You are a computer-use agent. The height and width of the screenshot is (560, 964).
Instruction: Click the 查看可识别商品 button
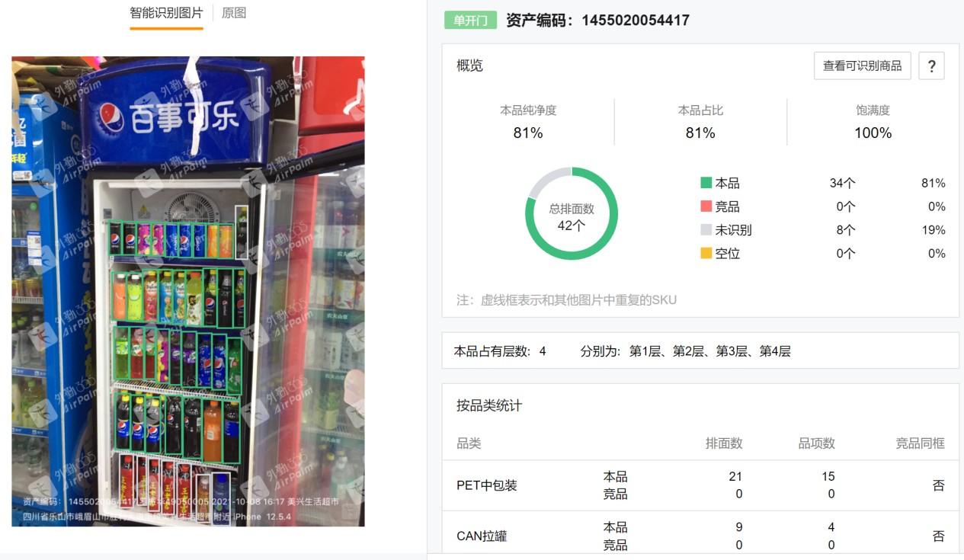(862, 66)
